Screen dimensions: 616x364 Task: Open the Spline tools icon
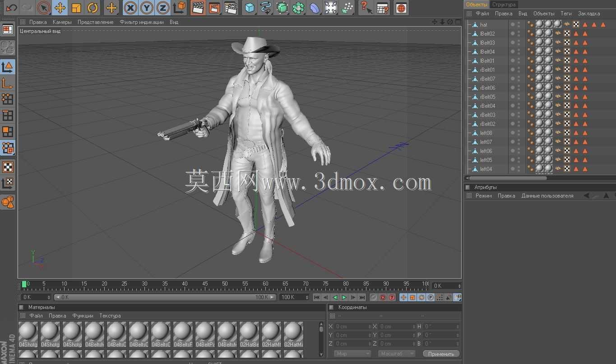point(266,8)
